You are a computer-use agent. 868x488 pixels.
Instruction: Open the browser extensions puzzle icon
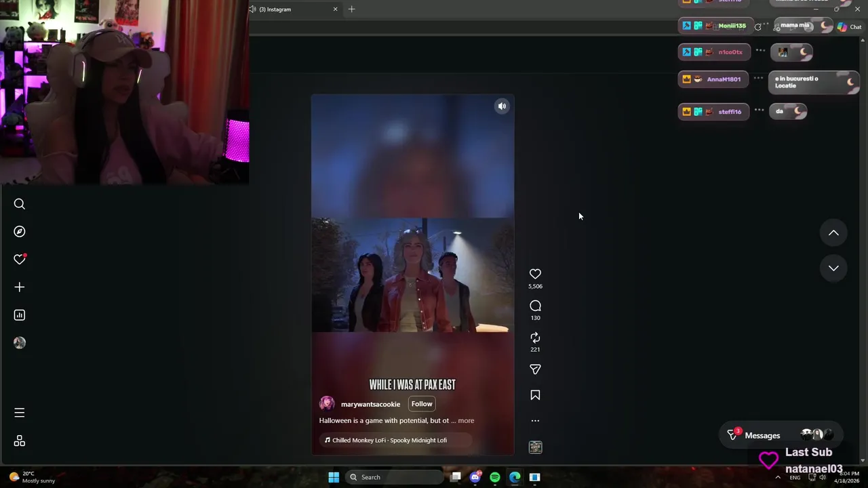coord(757,27)
